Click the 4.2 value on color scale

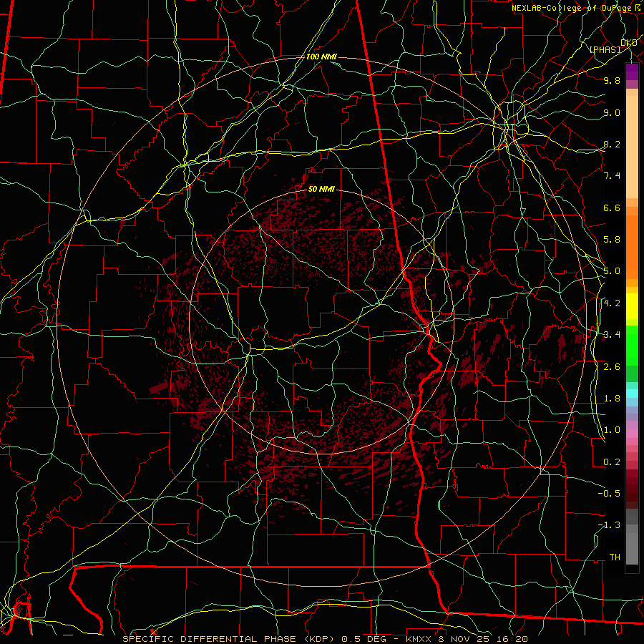point(612,303)
